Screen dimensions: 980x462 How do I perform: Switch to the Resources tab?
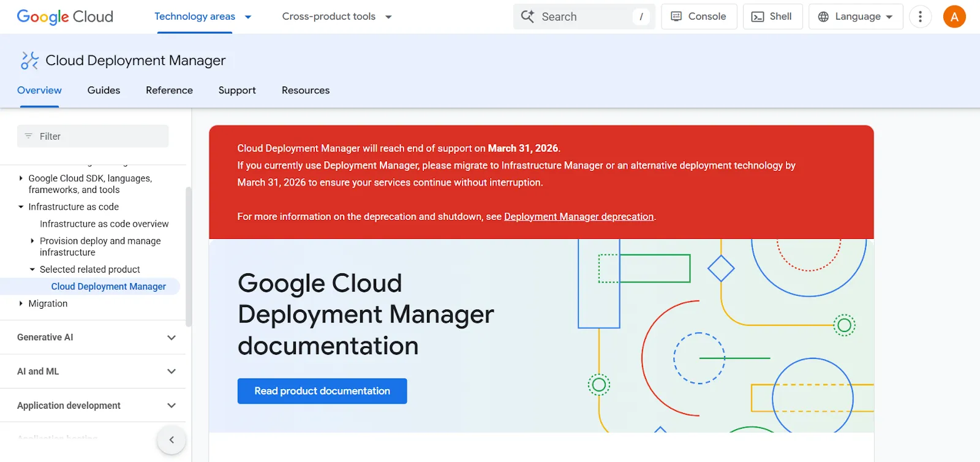(x=306, y=90)
